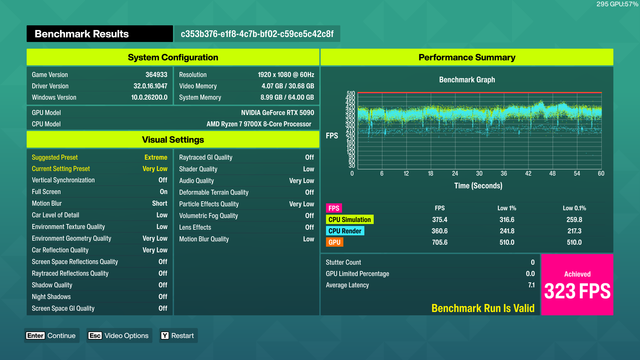Click the Night Shadows row
This screenshot has height=360, width=640.
100,297
